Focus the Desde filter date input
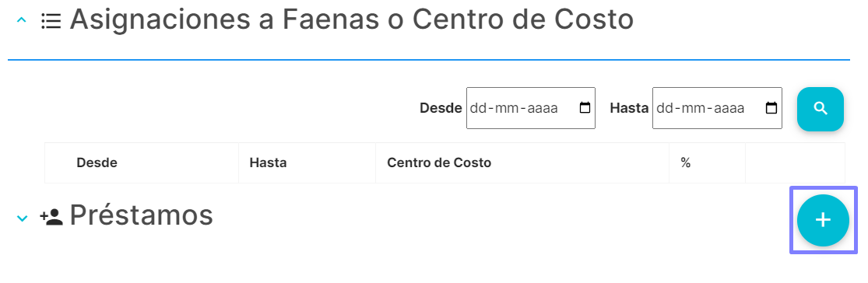The width and height of the screenshot is (868, 283). 531,108
